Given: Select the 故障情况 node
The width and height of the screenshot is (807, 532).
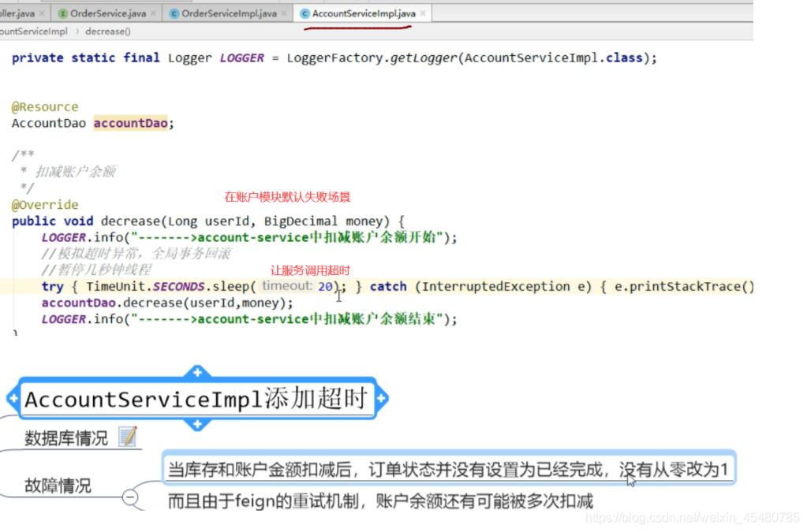Looking at the screenshot, I should 58,485.
